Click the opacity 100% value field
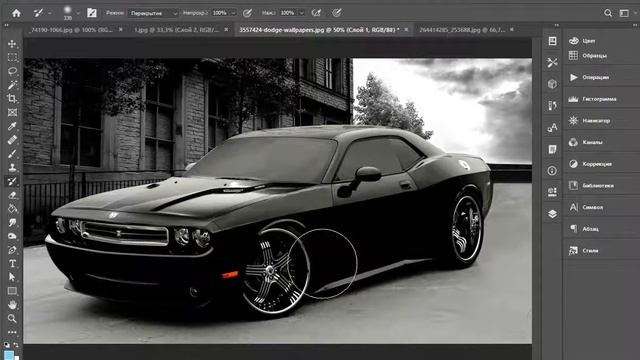The width and height of the screenshot is (640, 360). point(220,13)
